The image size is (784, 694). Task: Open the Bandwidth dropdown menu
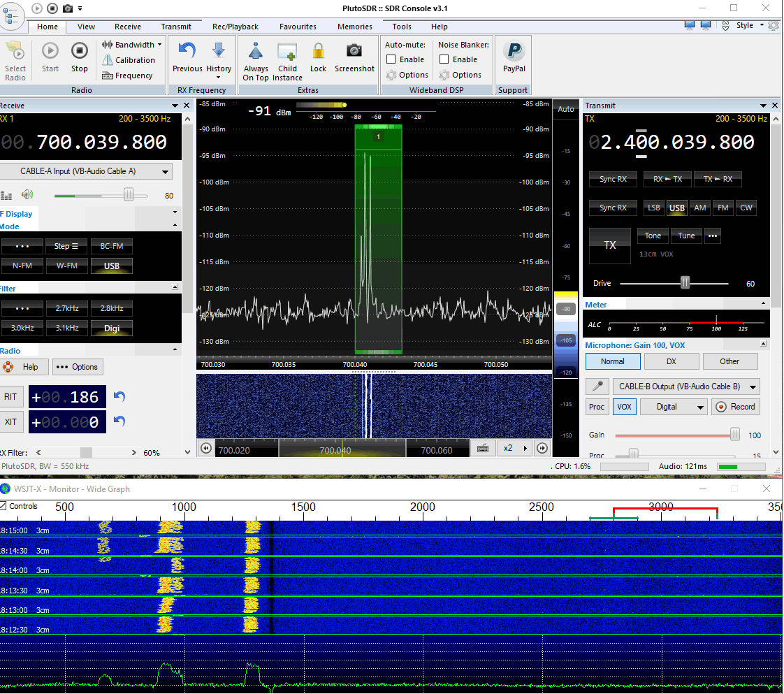pyautogui.click(x=133, y=45)
